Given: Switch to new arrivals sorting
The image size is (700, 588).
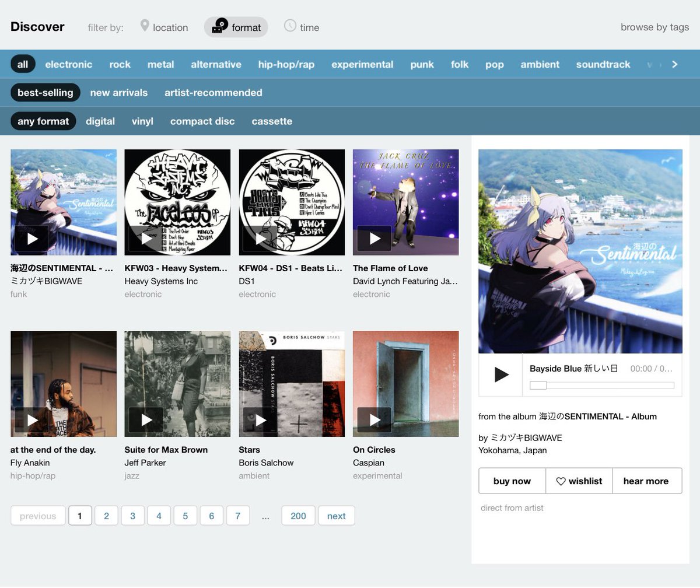Looking at the screenshot, I should coord(119,92).
